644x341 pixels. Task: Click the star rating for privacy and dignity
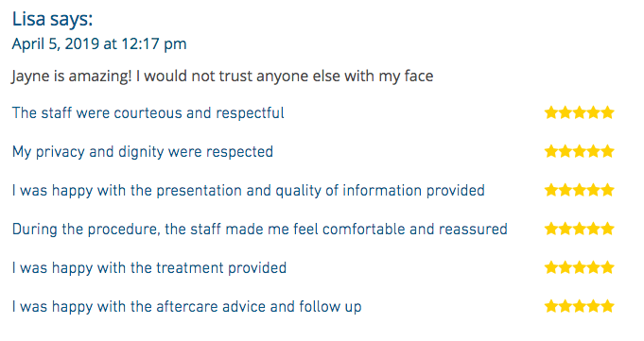click(579, 151)
